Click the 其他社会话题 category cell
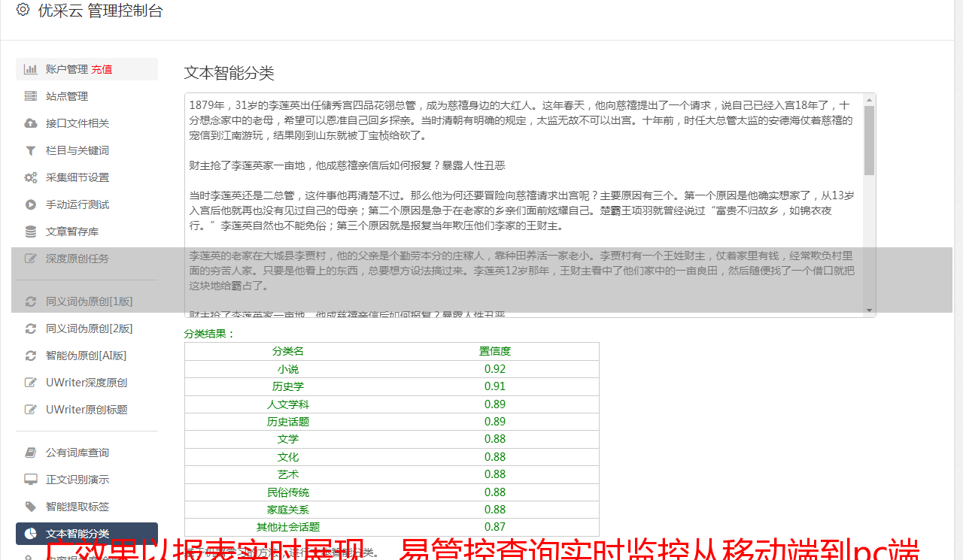 point(288,527)
